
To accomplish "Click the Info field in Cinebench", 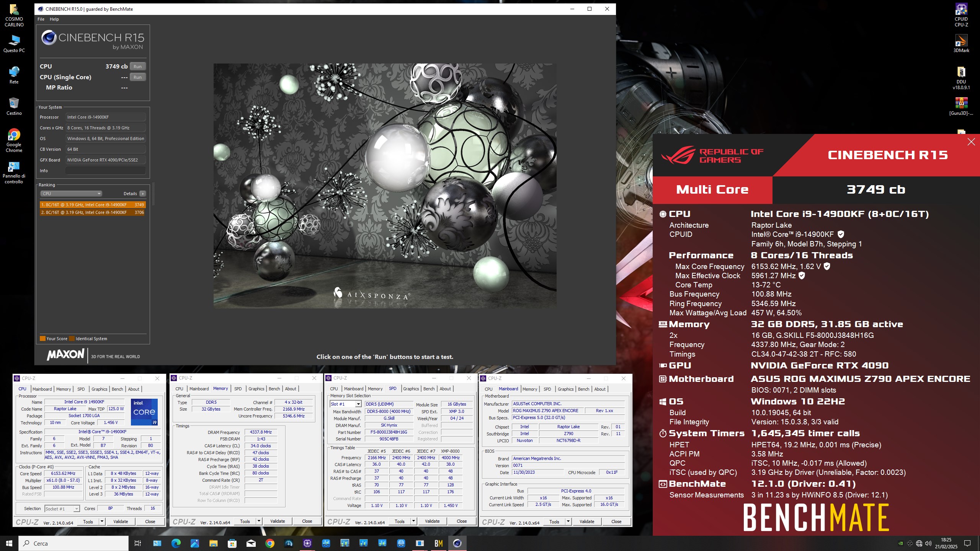I will 105,171.
